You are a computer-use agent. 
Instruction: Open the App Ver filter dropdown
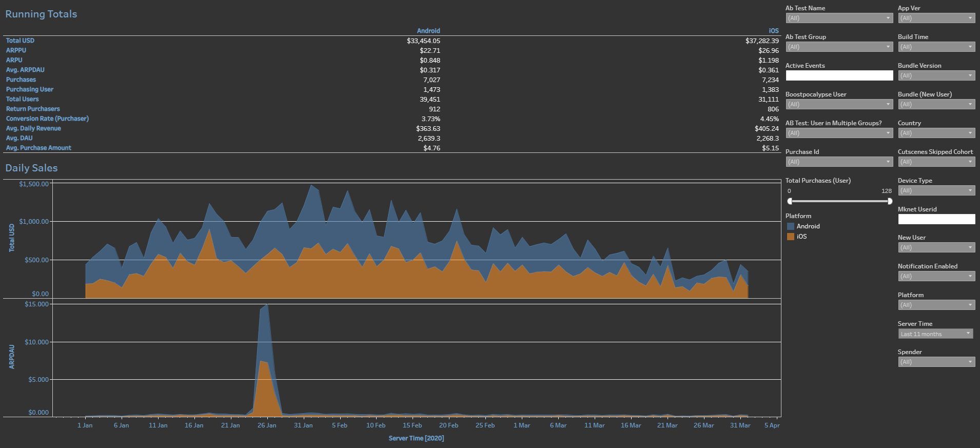click(x=936, y=18)
